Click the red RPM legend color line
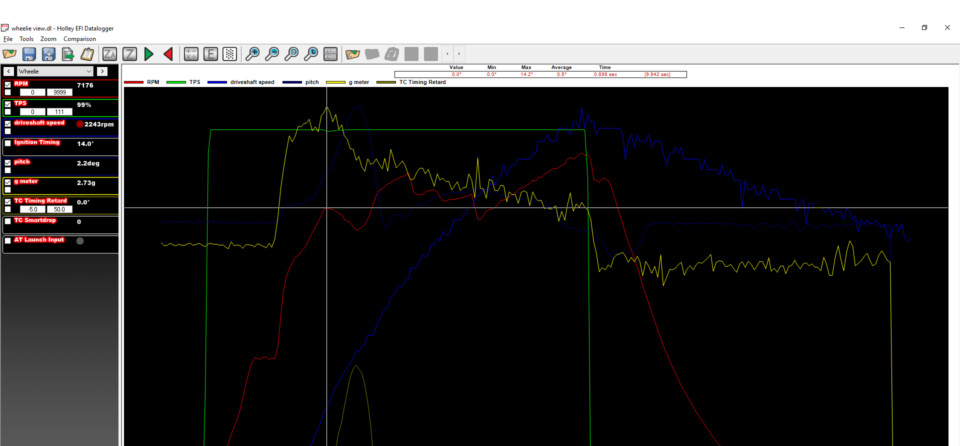Viewport: 960px width, 446px height. point(134,82)
